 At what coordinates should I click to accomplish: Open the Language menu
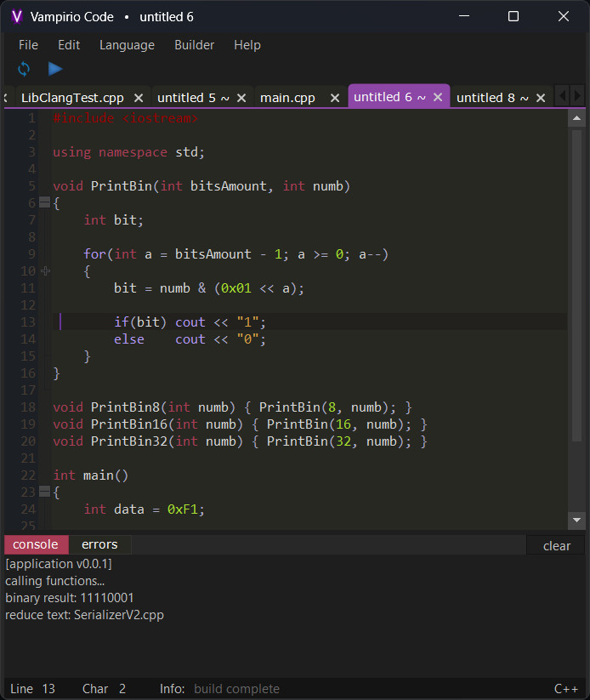[127, 45]
